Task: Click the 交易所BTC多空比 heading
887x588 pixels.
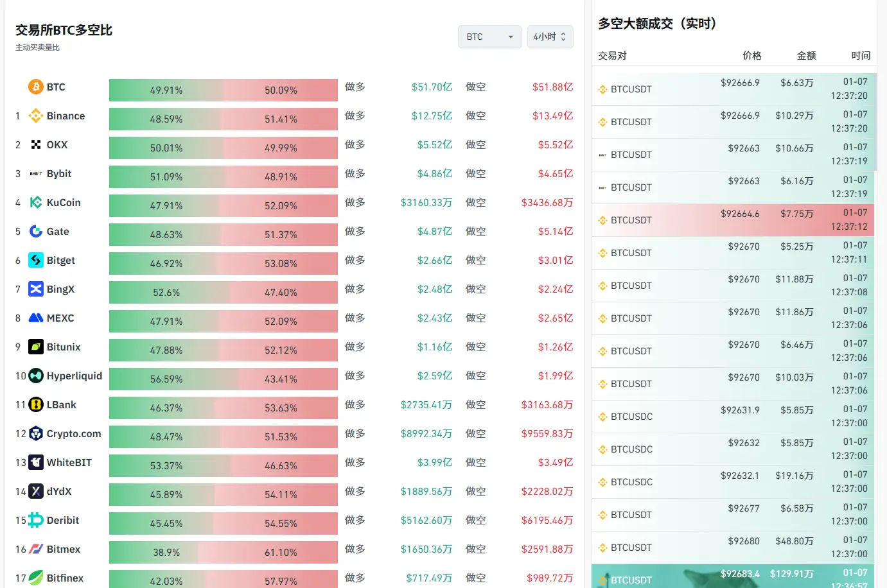Action: click(x=64, y=30)
